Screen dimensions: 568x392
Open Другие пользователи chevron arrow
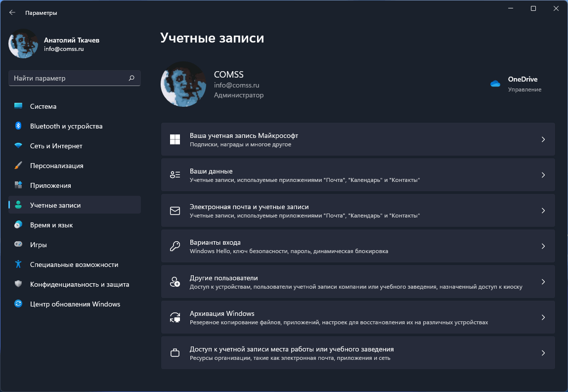point(543,282)
